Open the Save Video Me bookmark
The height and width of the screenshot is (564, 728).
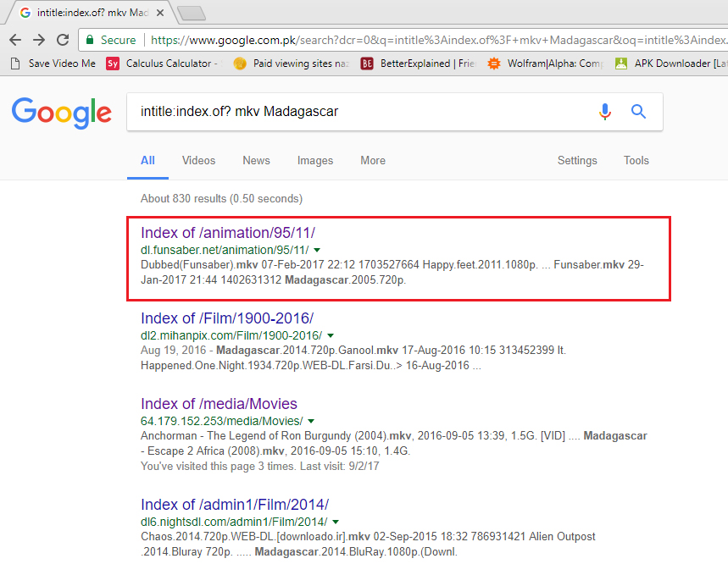click(53, 63)
